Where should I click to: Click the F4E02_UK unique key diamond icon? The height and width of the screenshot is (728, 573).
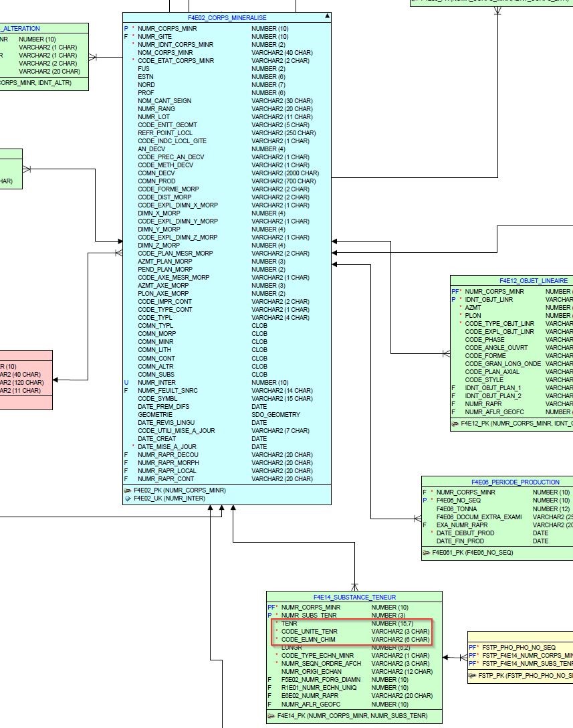point(128,498)
